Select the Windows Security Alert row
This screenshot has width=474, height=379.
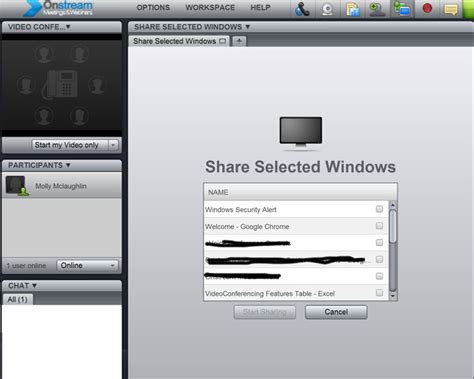[296, 209]
